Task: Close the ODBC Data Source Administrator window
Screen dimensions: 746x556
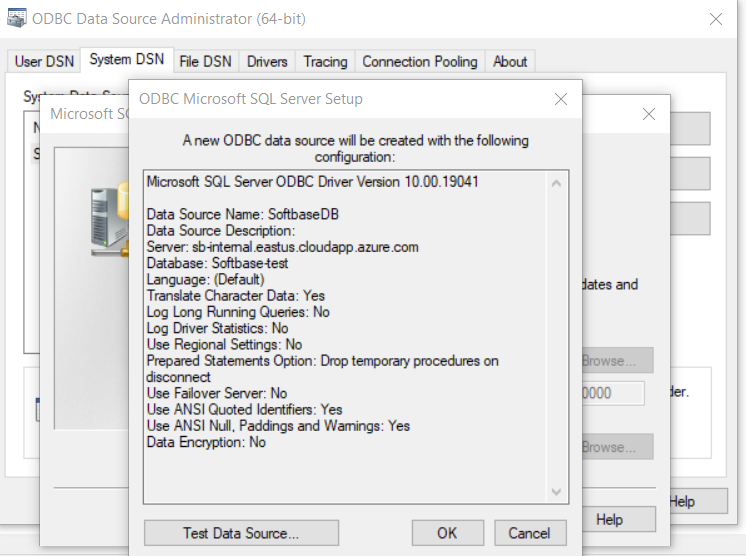Action: 716,19
